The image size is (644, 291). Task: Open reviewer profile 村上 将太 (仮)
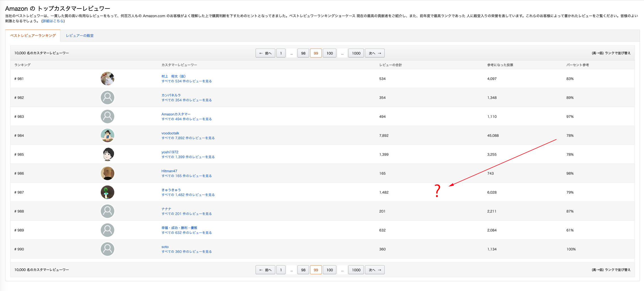coord(173,76)
